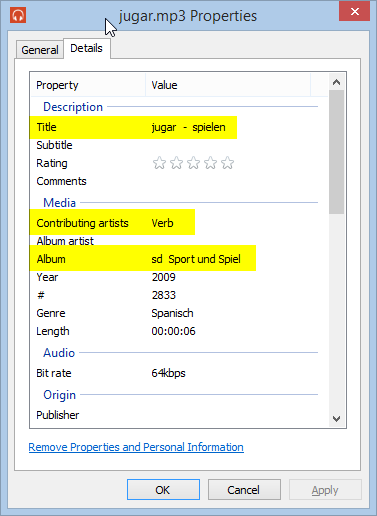
Task: Select the Title value 'jugar - spielen'
Action: click(188, 127)
